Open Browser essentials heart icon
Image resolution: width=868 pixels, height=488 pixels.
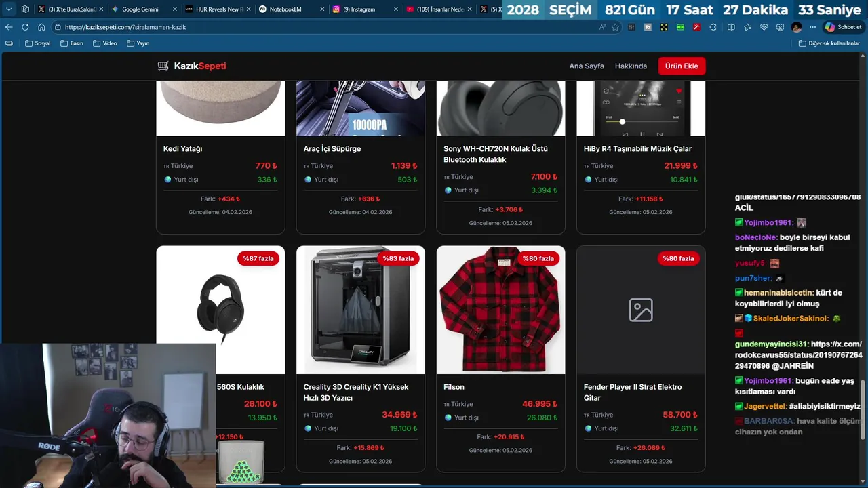(x=764, y=27)
